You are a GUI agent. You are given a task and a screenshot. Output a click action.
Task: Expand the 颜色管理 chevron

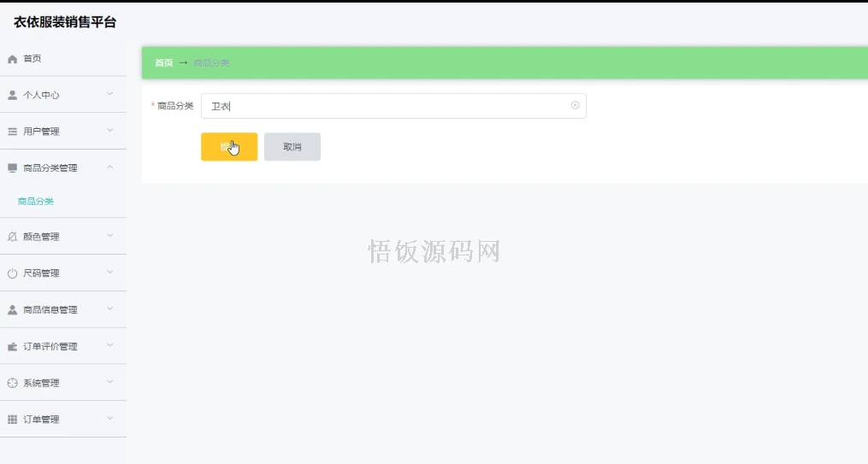110,236
